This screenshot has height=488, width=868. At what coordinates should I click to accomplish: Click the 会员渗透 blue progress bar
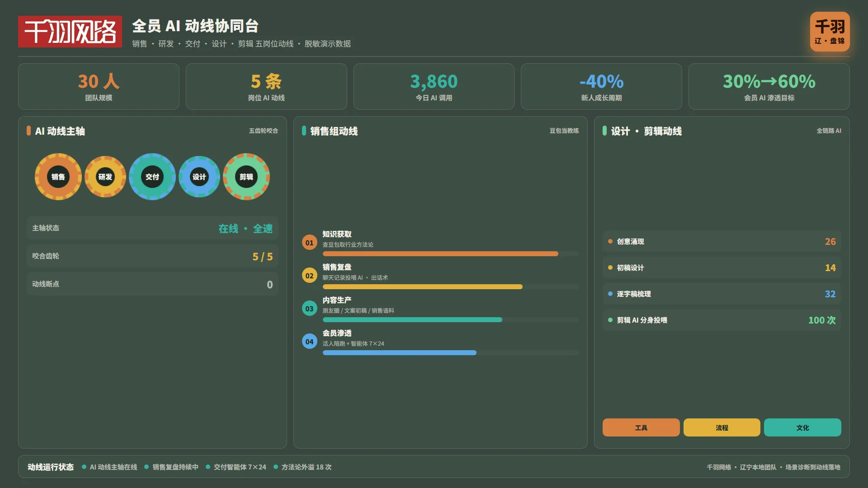tap(400, 353)
